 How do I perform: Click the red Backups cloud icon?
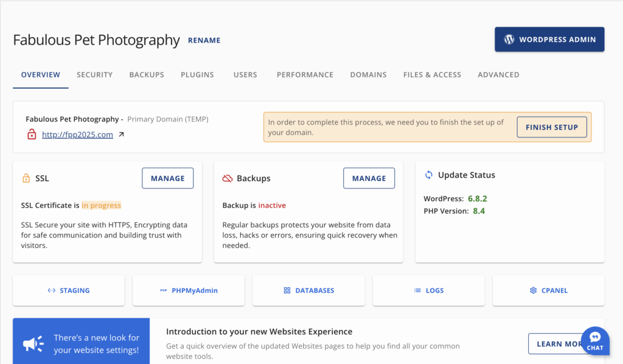coord(228,179)
